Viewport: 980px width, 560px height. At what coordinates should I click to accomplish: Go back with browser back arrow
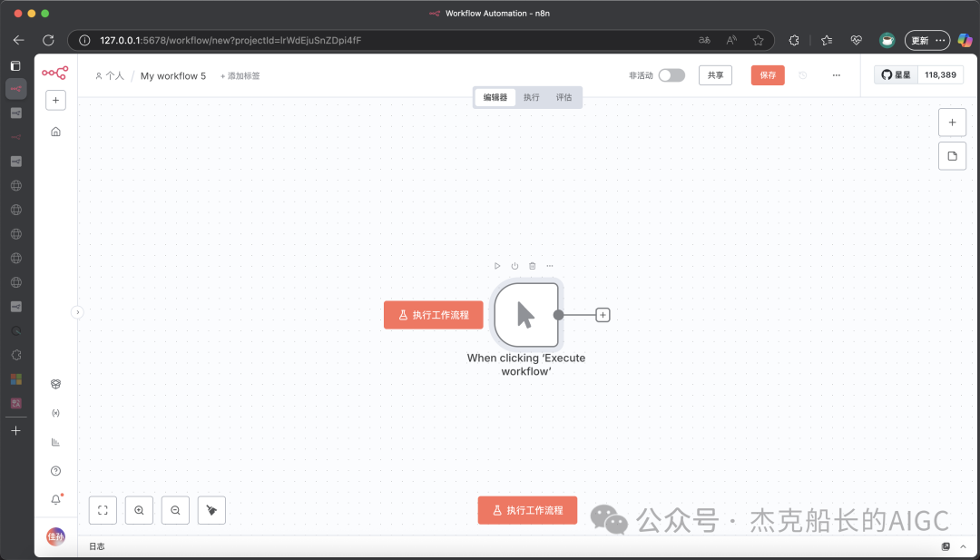(x=19, y=40)
